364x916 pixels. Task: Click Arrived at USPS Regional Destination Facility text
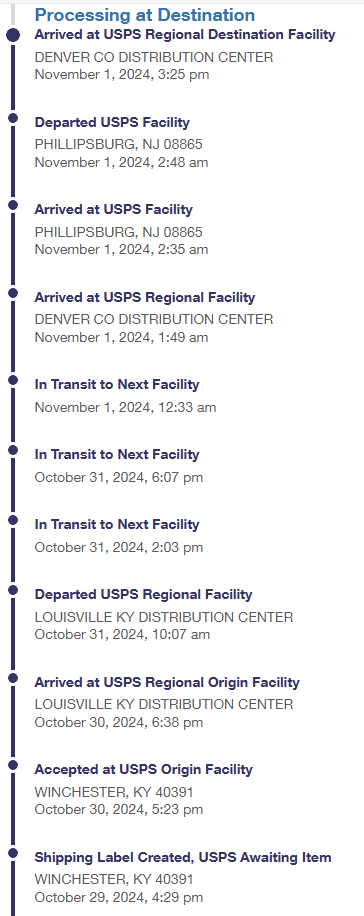click(185, 34)
